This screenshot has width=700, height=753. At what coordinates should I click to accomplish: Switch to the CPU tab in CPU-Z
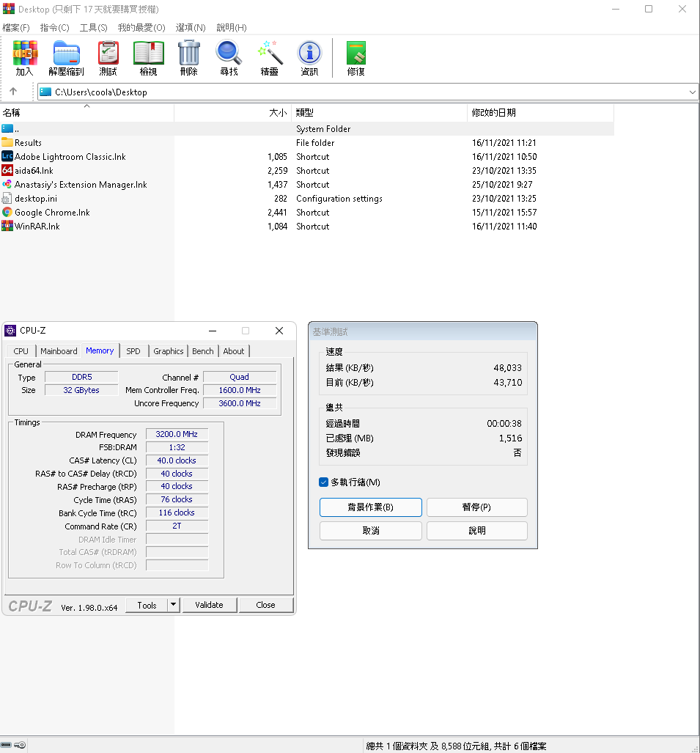(x=21, y=351)
